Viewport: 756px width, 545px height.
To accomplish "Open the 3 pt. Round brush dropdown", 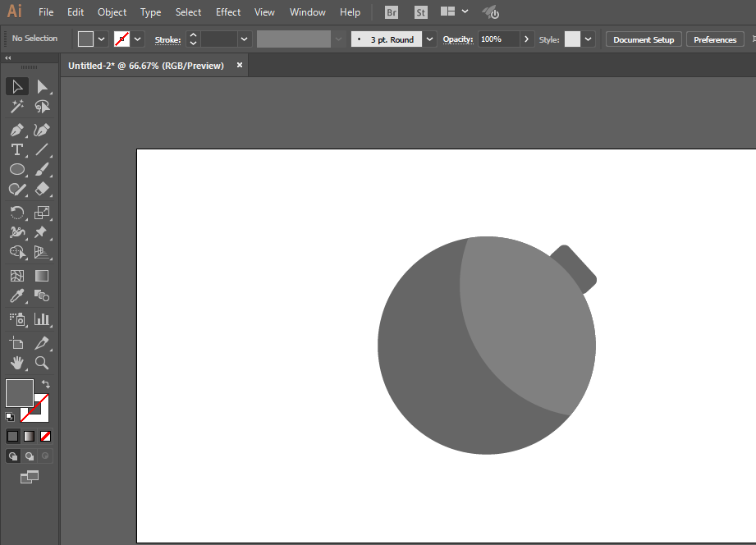I will pos(429,39).
